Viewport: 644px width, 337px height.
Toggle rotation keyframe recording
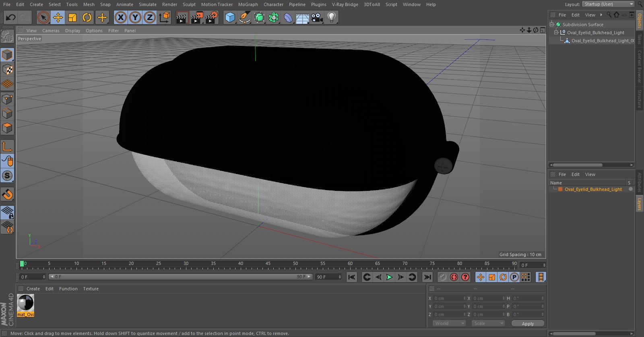pyautogui.click(x=503, y=277)
